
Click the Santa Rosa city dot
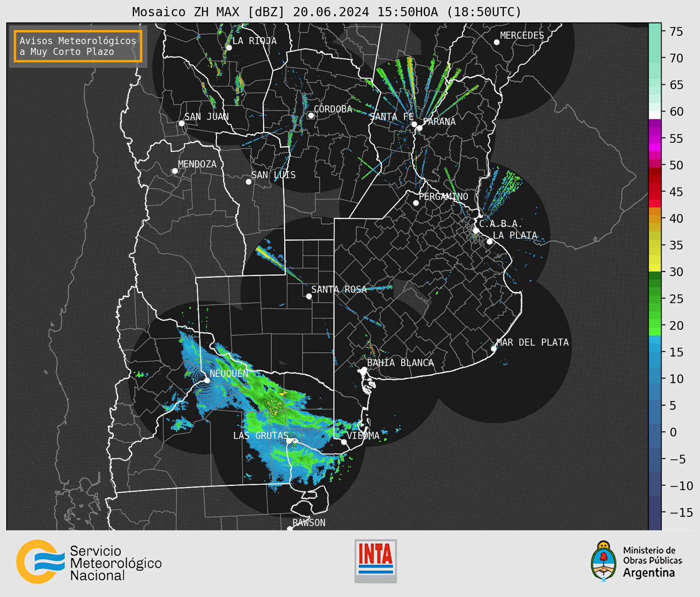pyautogui.click(x=309, y=296)
